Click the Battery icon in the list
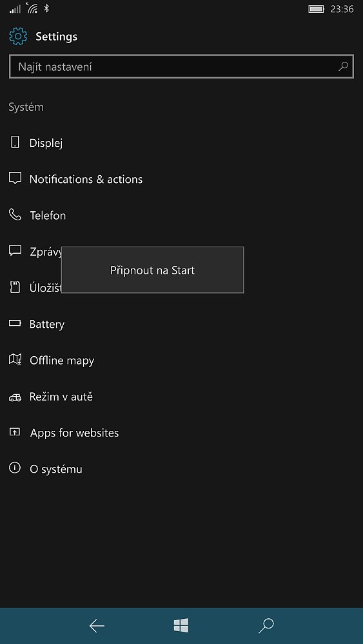Screen dimensions: 363x644 15,323
